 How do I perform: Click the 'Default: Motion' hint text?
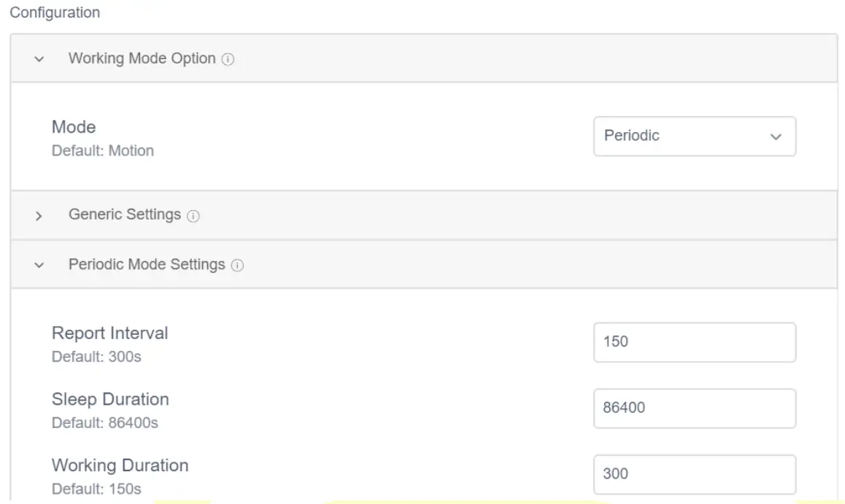tap(103, 151)
